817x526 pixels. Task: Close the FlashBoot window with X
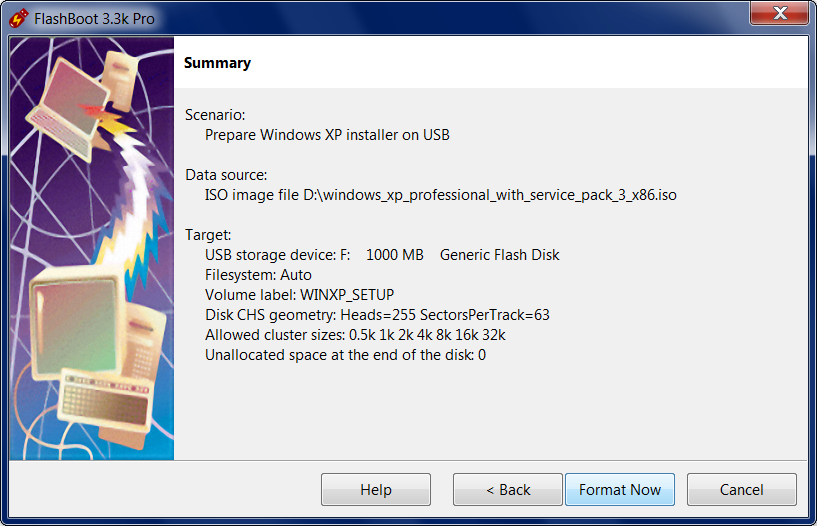click(779, 12)
